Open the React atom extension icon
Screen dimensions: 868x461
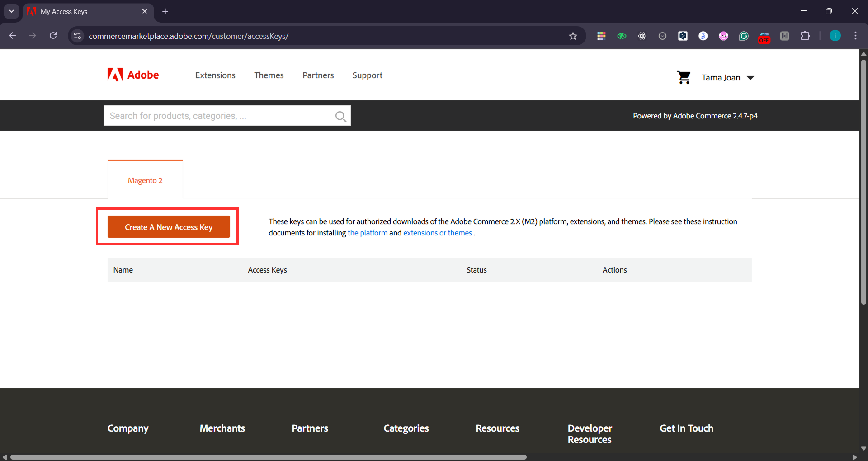click(642, 36)
